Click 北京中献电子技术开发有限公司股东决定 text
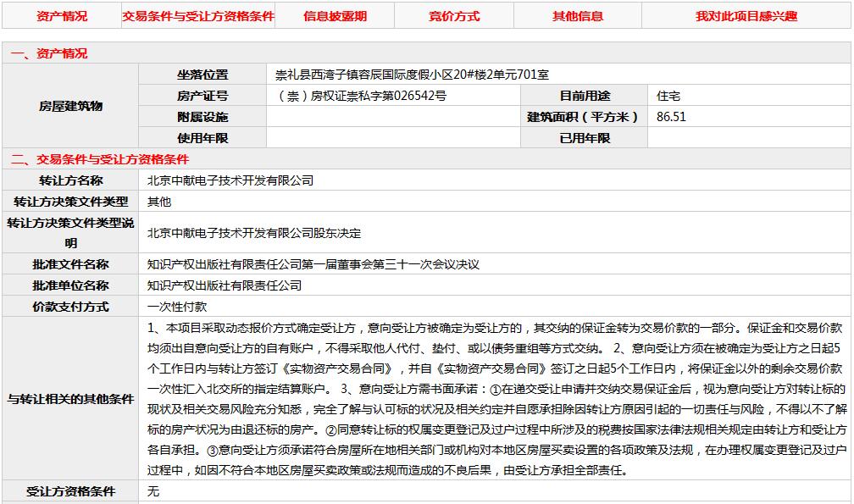The width and height of the screenshot is (854, 504). tap(254, 233)
